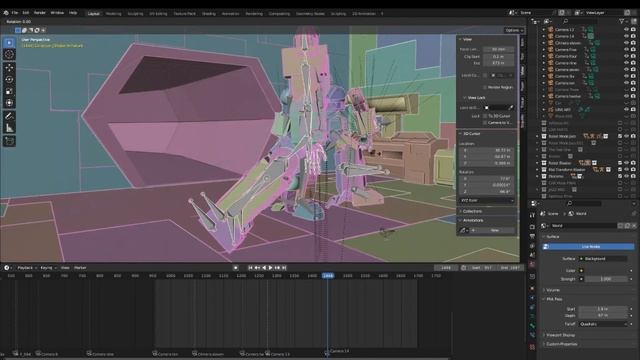The height and width of the screenshot is (360, 640).
Task: Open the Render menu
Action: [40, 13]
